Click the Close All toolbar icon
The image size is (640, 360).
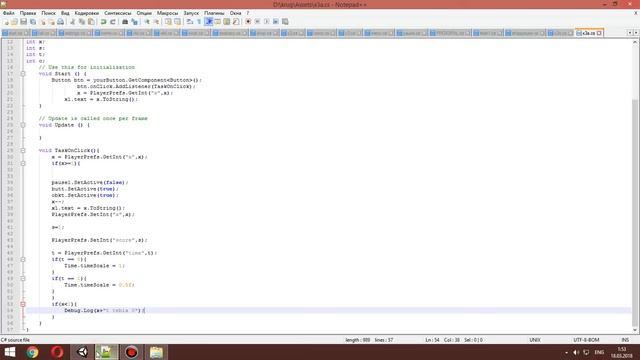tap(51, 22)
